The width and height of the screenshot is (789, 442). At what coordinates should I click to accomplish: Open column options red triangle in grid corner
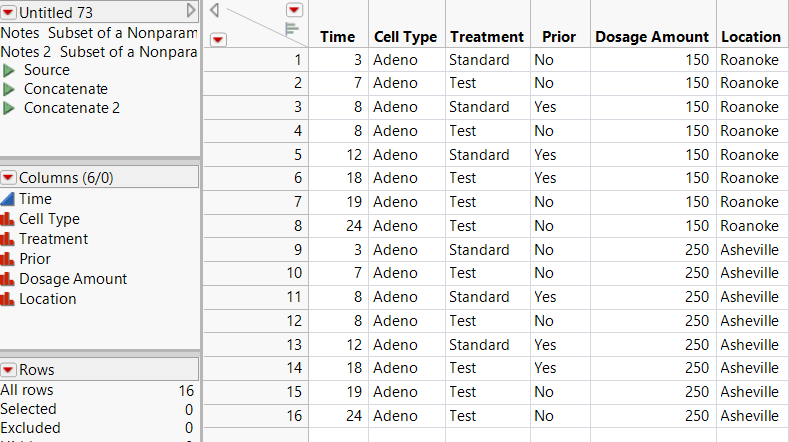click(x=294, y=10)
